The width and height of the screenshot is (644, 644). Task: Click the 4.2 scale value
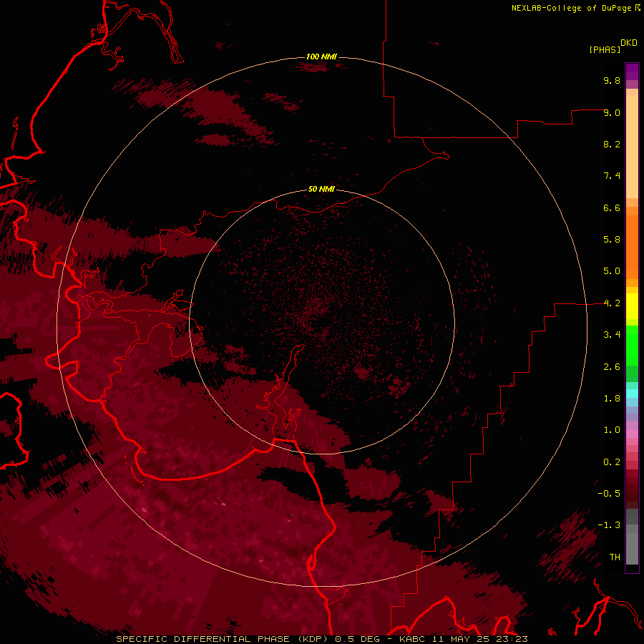click(612, 303)
